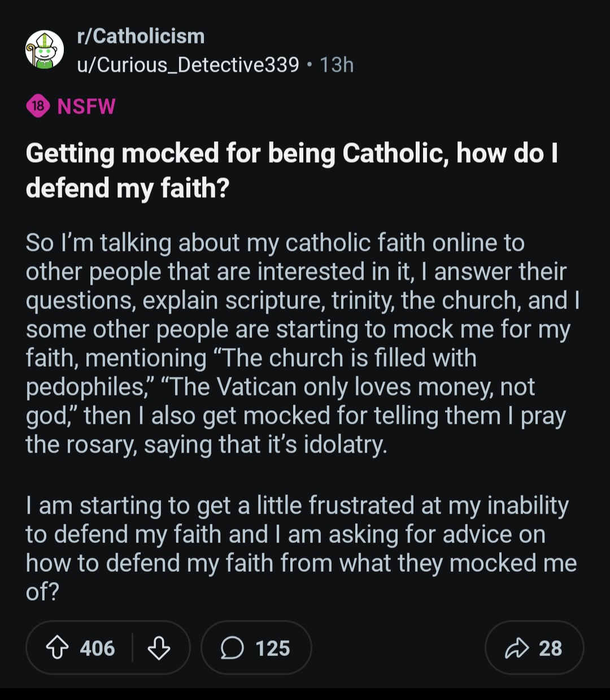The image size is (610, 700).
Task: Click the pink 18 NSFW badge icon
Action: pyautogui.click(x=38, y=106)
